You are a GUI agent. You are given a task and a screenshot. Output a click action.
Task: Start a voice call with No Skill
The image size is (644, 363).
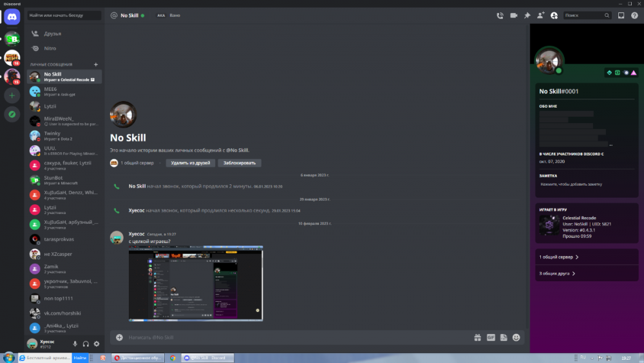pos(500,15)
